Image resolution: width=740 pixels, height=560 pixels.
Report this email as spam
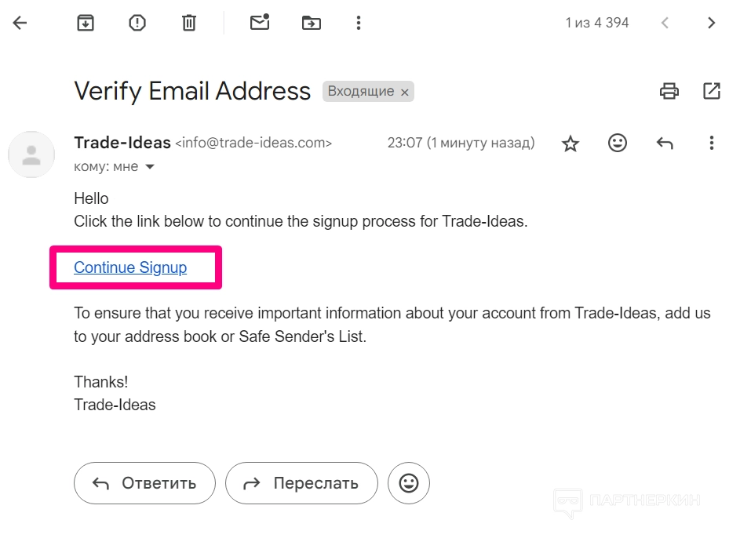pos(137,23)
